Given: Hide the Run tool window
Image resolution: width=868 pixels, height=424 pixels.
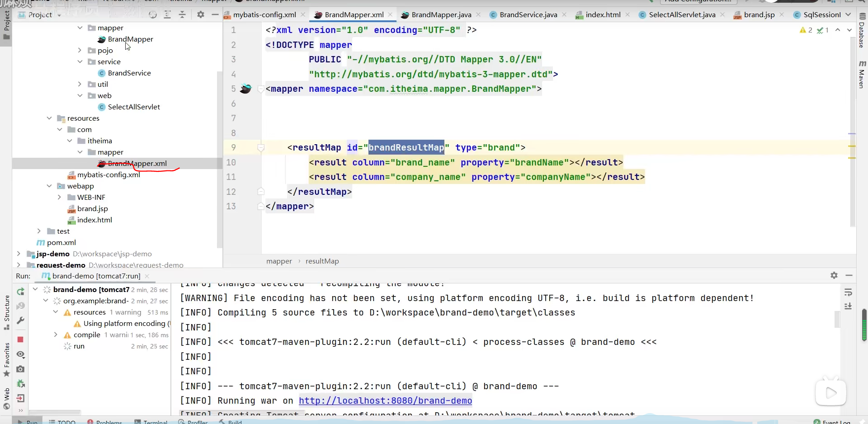Looking at the screenshot, I should [849, 275].
